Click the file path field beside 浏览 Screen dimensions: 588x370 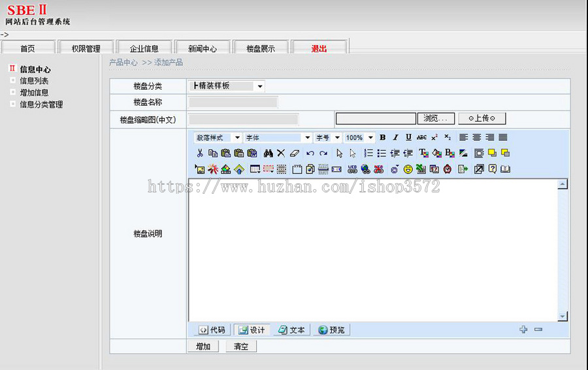click(376, 118)
